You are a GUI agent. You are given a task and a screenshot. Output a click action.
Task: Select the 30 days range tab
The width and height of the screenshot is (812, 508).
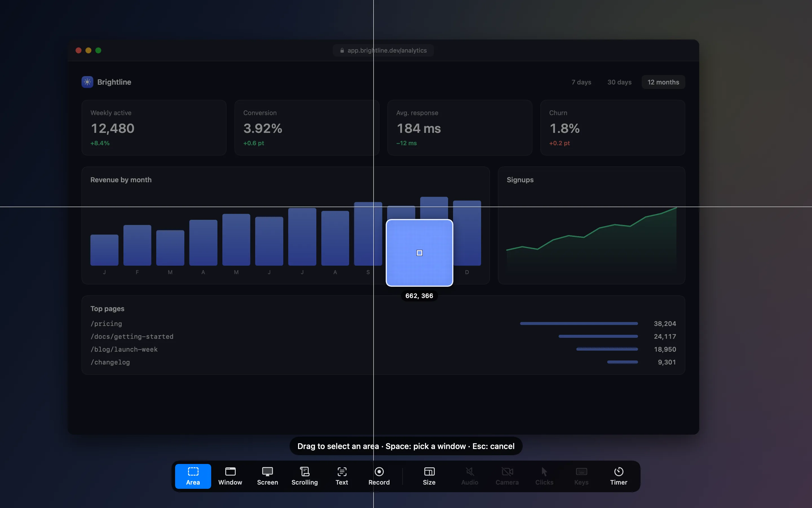[619, 82]
